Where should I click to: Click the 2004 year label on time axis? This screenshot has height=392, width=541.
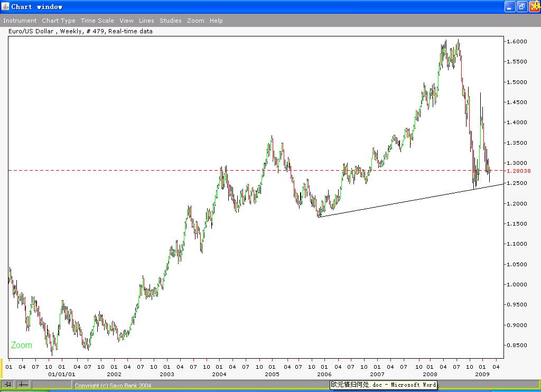219,374
